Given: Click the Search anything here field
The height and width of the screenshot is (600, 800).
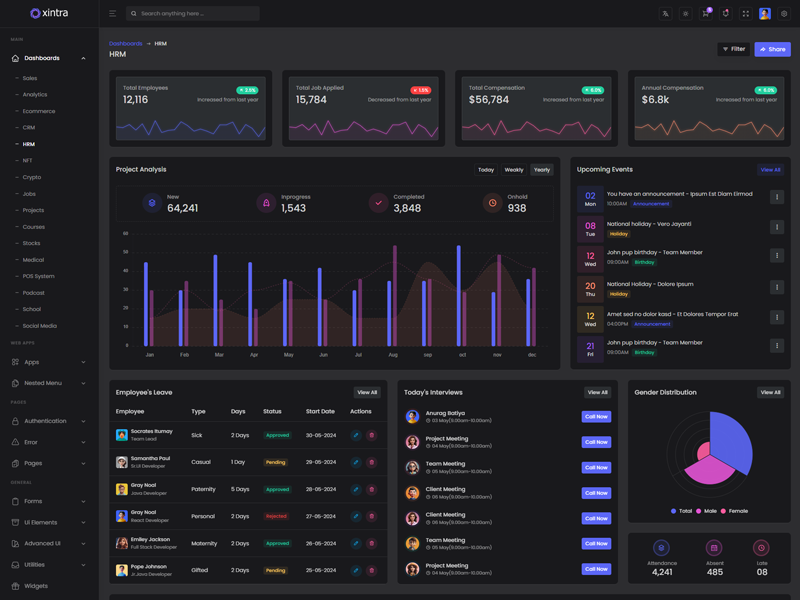Looking at the screenshot, I should pyautogui.click(x=194, y=14).
